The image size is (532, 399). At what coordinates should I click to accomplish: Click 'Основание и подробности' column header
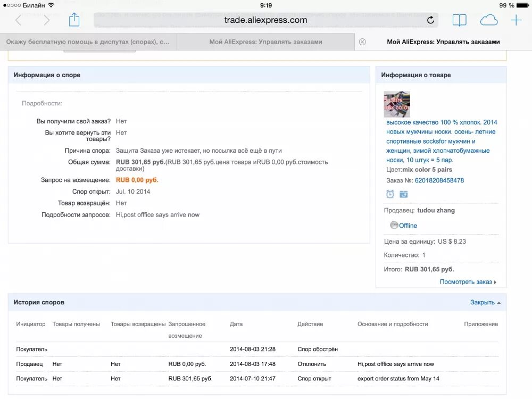click(393, 324)
